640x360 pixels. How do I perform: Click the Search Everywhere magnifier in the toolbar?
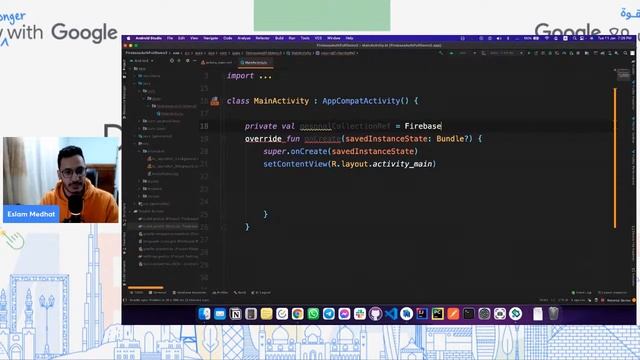(x=625, y=53)
